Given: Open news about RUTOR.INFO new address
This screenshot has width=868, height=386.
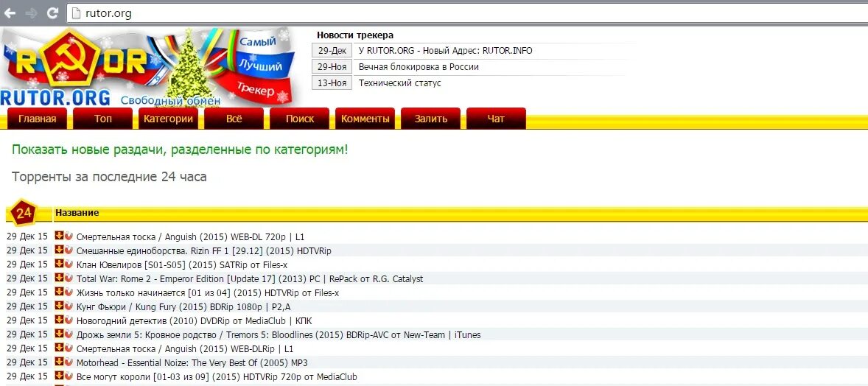Looking at the screenshot, I should (x=445, y=50).
